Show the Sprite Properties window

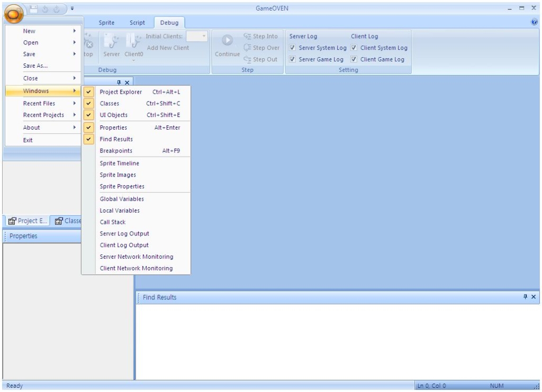[136, 186]
